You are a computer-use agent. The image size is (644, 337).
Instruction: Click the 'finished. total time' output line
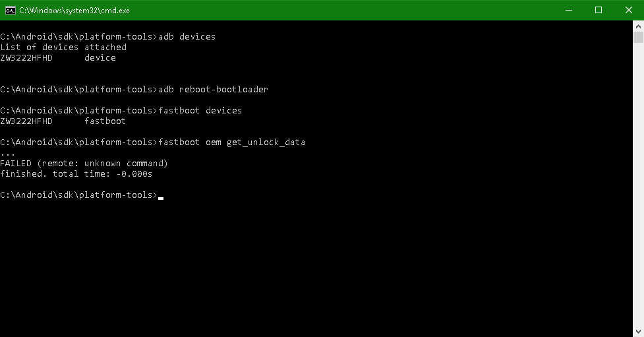(x=76, y=174)
